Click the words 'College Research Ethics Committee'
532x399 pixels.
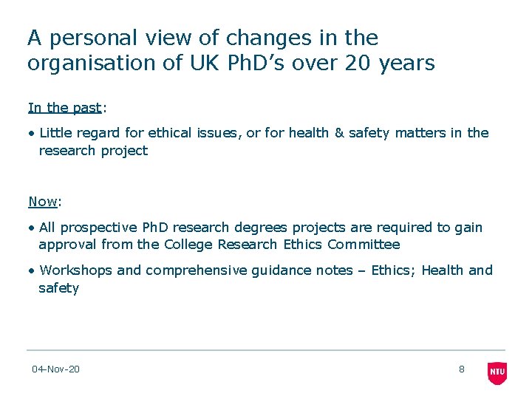point(282,245)
